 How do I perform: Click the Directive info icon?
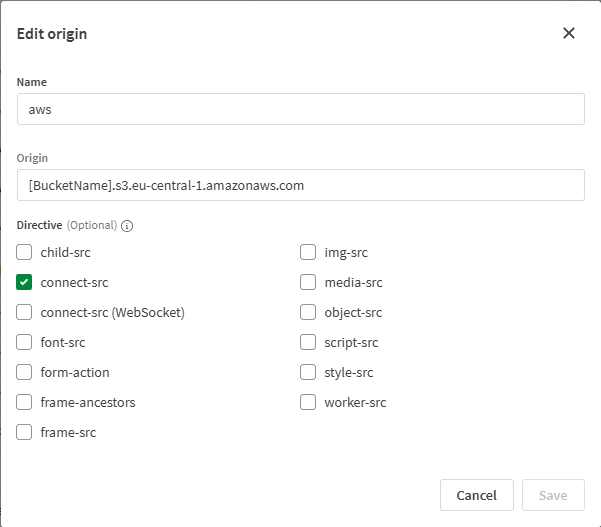(x=127, y=226)
